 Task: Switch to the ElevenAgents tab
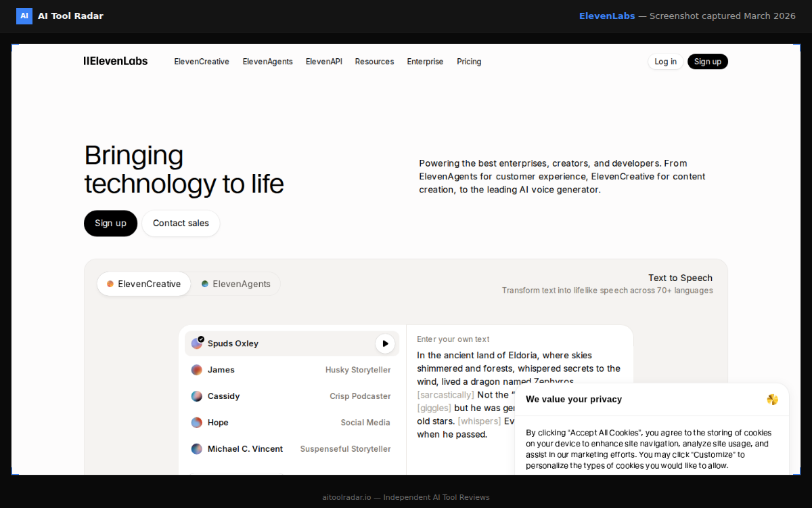coord(236,284)
